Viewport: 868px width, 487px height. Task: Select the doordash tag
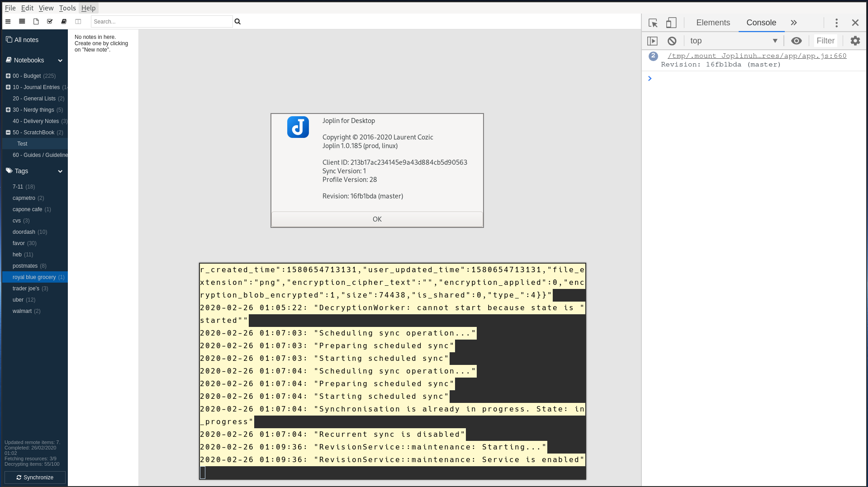point(35,232)
